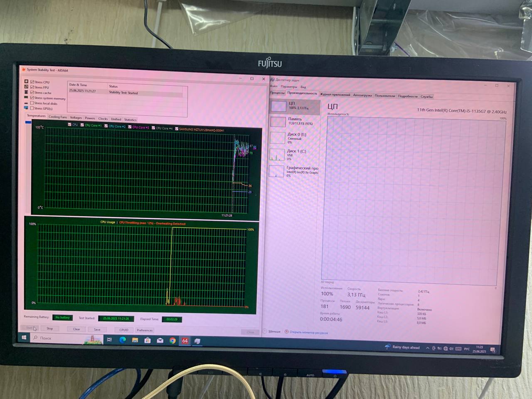Collapse Task Manager using the Меньше expander
532x399 pixels.
pos(265,331)
